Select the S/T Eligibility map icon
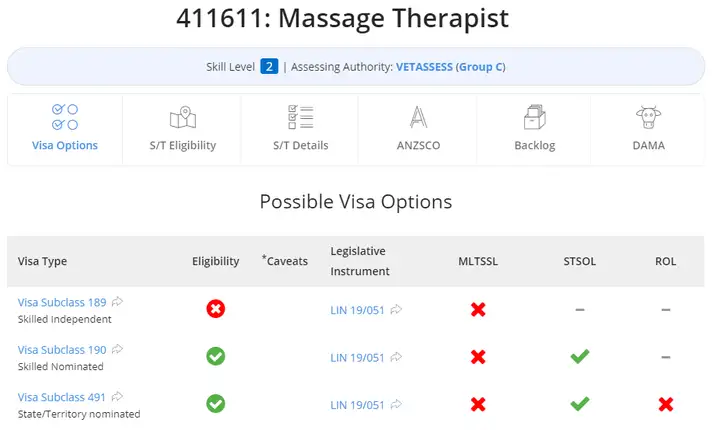Viewport: 720px width, 430px height. pyautogui.click(x=183, y=117)
